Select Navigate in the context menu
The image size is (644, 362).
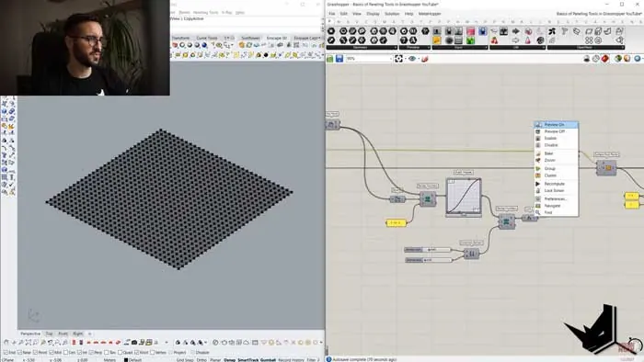coord(556,206)
